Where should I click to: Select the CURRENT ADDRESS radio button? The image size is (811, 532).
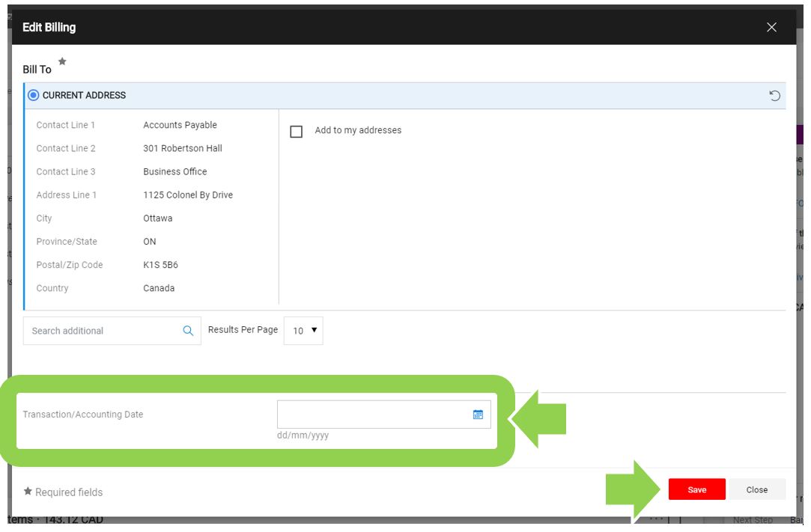point(33,96)
